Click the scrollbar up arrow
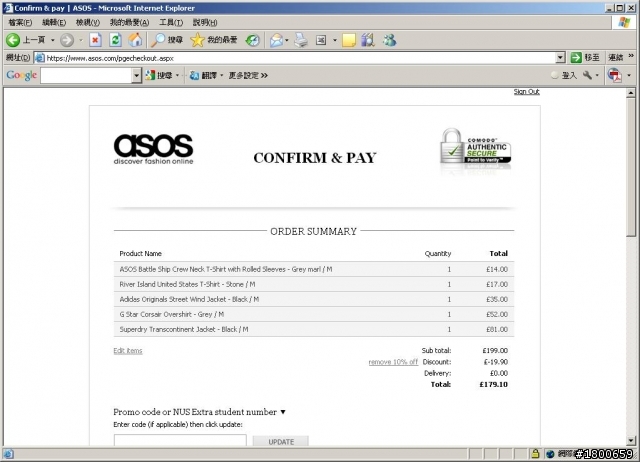 coord(631,93)
